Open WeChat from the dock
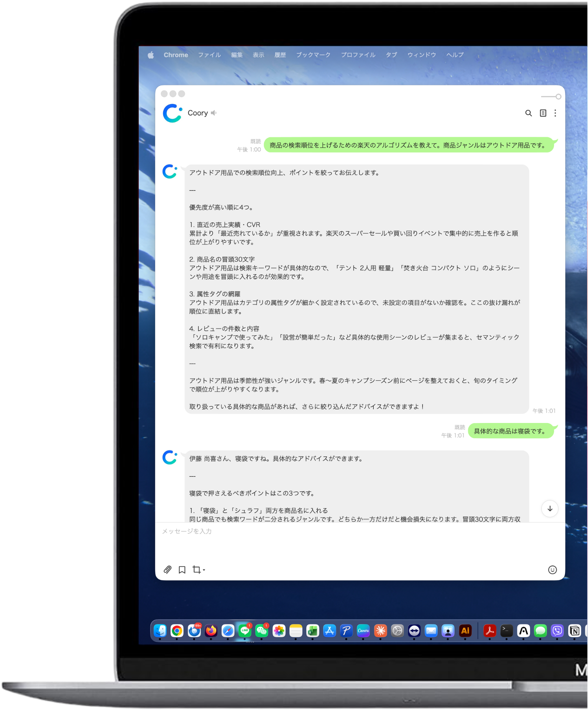Viewport: 588px width, 723px height. coord(262,631)
